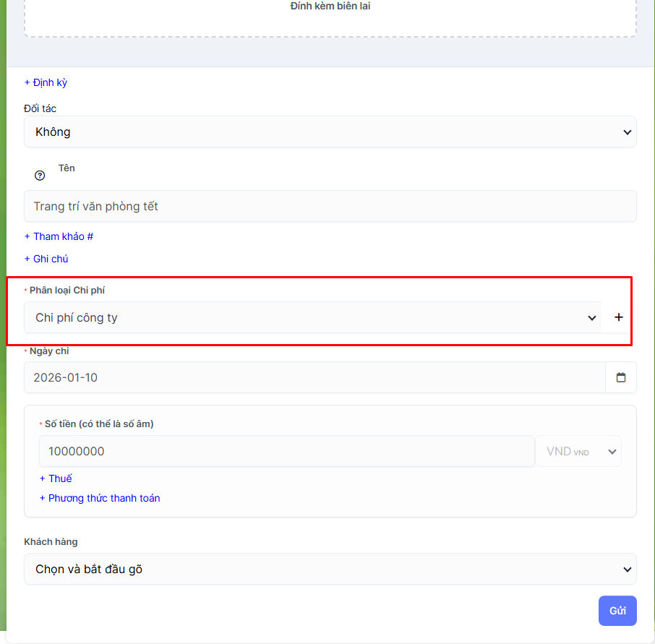Screen dimensions: 655x644
Task: Click the Số tiền (có thể là số âm) label
Action: 99,424
